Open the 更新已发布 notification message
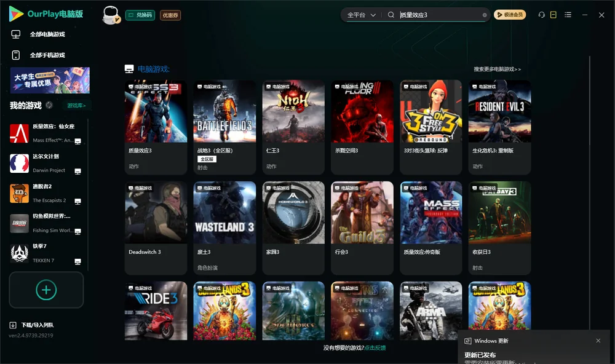The width and height of the screenshot is (615, 364). point(480,355)
